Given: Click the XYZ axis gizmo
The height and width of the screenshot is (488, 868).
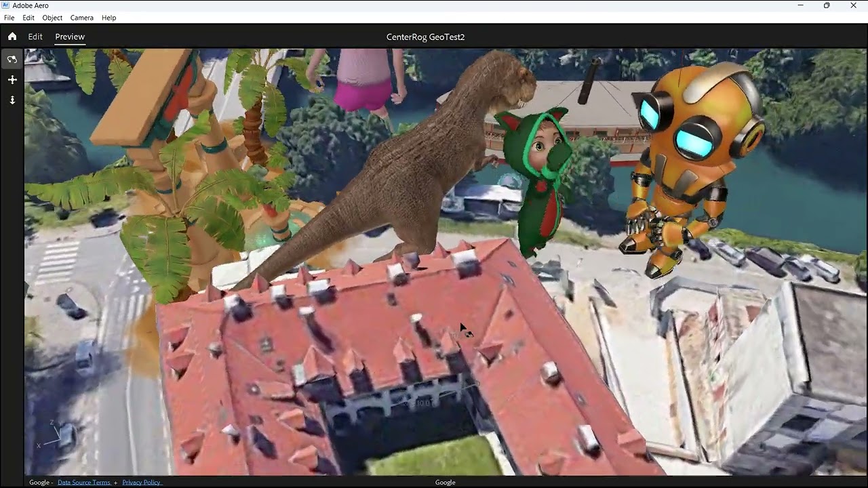Looking at the screenshot, I should (52, 434).
